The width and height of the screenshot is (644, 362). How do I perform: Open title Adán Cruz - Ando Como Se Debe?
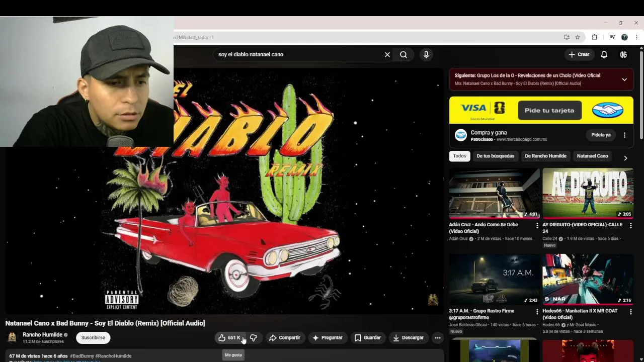(x=484, y=228)
